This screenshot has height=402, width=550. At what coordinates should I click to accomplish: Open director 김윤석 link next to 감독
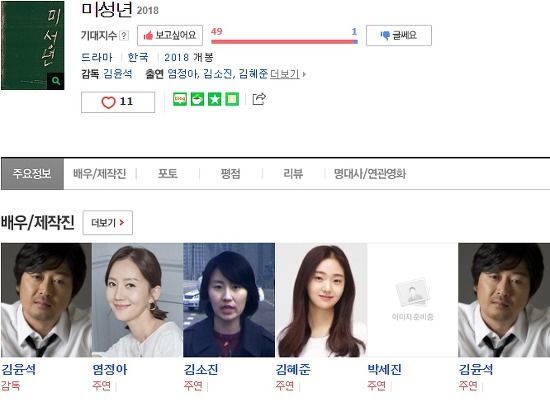click(x=118, y=74)
